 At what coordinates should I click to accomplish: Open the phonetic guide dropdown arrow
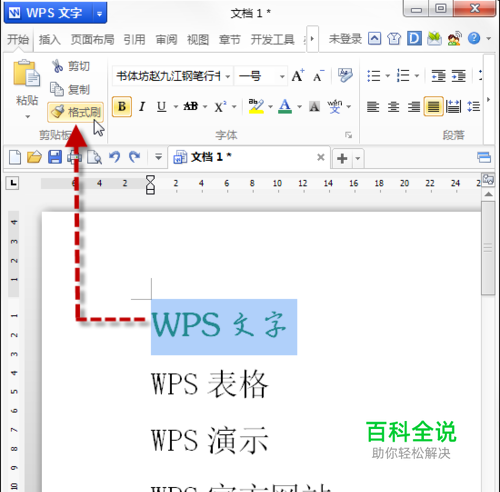click(349, 107)
